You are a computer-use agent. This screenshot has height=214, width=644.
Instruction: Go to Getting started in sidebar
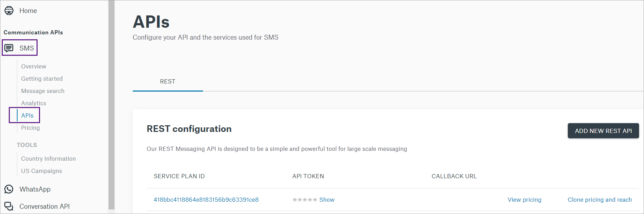[x=42, y=79]
